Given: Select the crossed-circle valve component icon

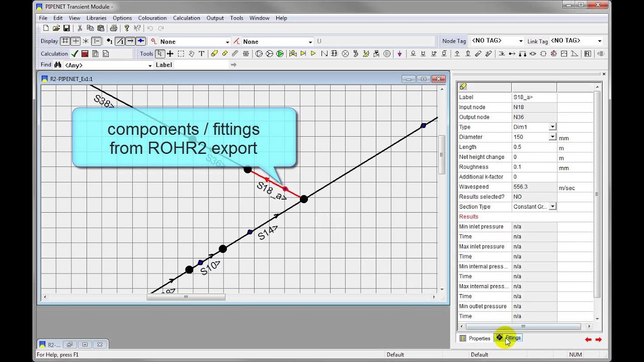Looking at the screenshot, I should (346, 54).
